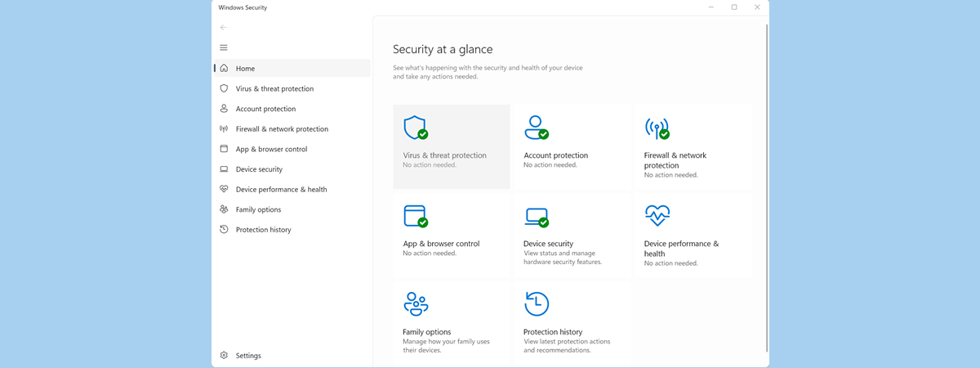Click the Windows Security title bar text
This screenshot has height=368, width=980.
[x=243, y=7]
